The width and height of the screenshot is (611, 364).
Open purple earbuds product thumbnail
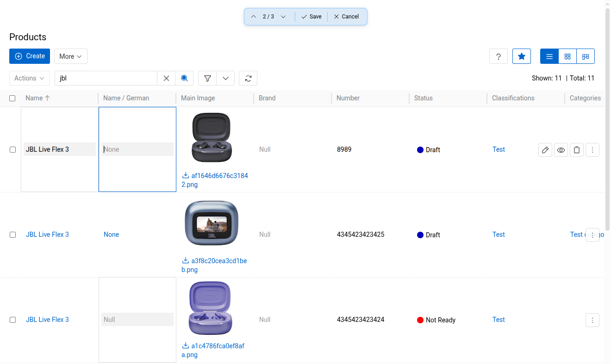[x=211, y=308]
